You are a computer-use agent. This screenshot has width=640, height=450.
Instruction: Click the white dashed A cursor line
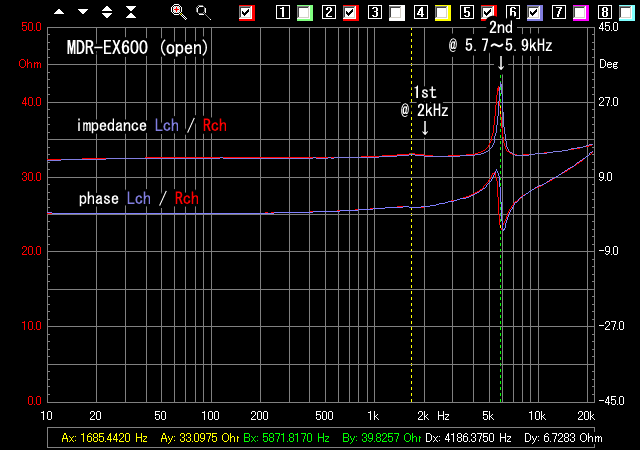point(412,300)
